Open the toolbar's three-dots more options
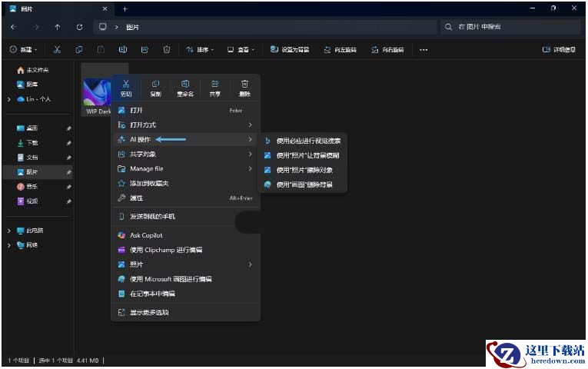The image size is (588, 369). click(x=424, y=49)
